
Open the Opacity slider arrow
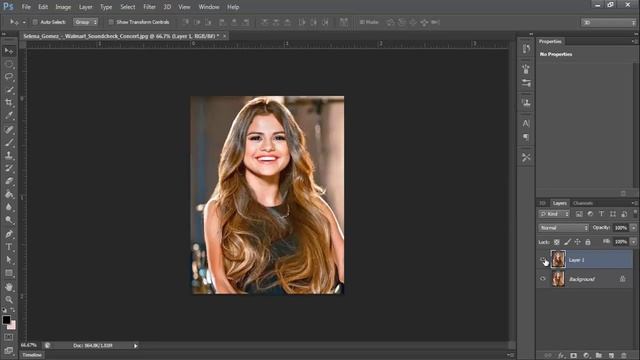[633, 228]
